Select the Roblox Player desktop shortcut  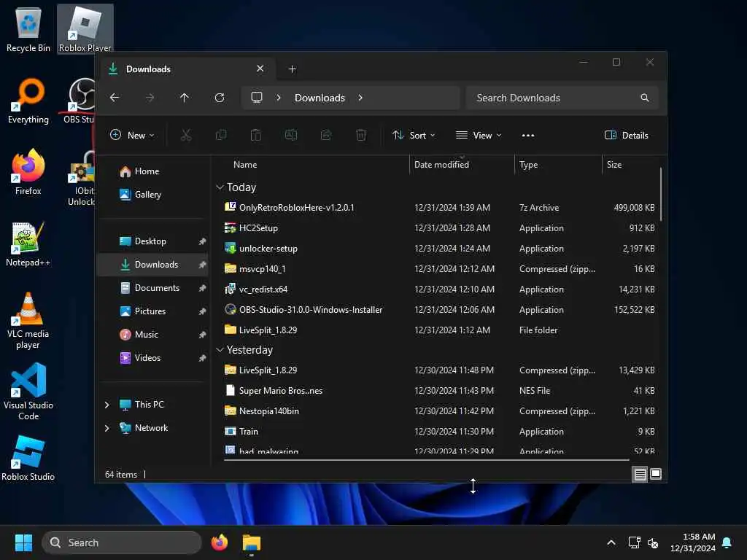pos(85,29)
